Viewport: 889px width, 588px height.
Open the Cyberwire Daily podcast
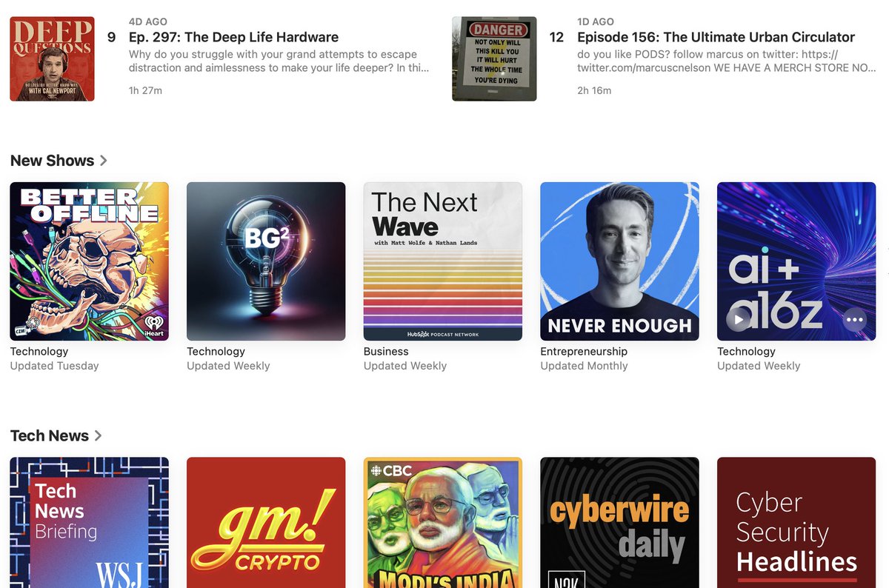619,523
